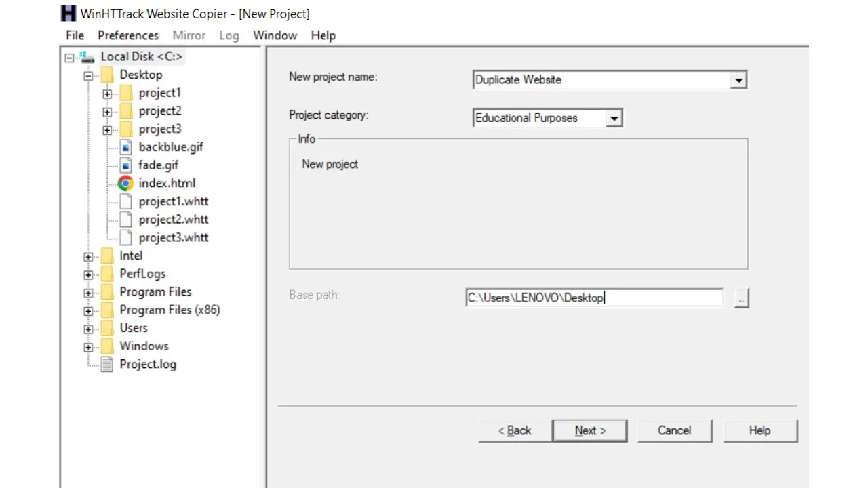Click in the Base path input field
This screenshot has width=868, height=488.
(x=595, y=298)
